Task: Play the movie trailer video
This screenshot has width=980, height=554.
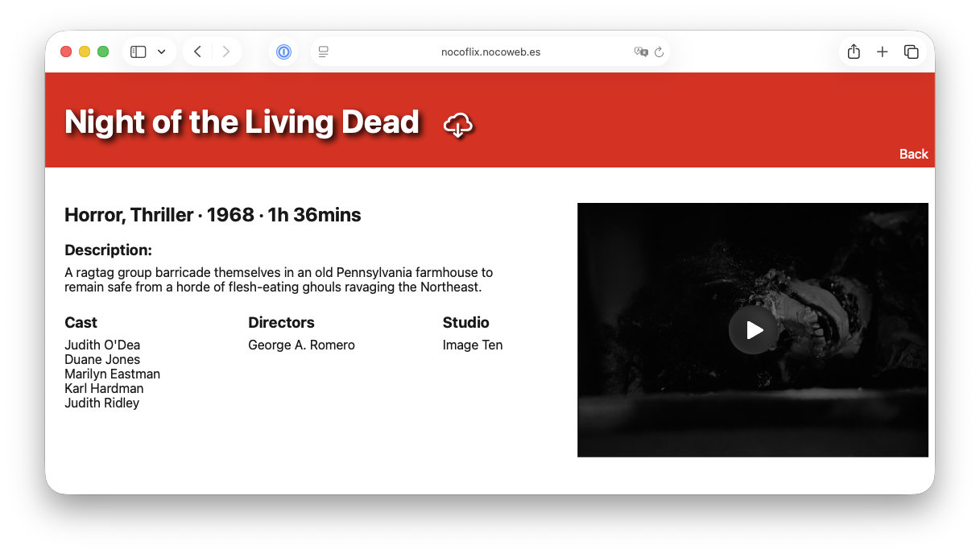Action: [x=753, y=330]
